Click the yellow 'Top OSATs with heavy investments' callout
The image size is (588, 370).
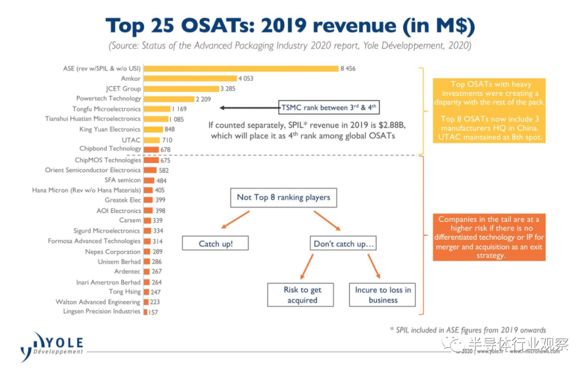[x=489, y=111]
